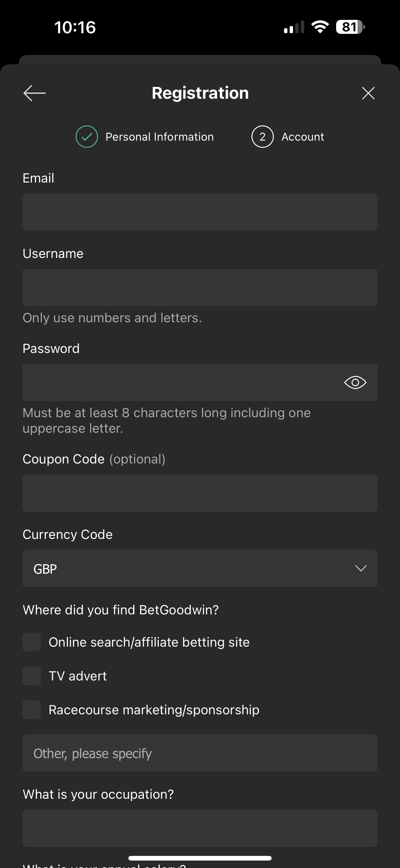Screen dimensions: 400x868
Task: Click inside the Password field
Action: point(168,382)
